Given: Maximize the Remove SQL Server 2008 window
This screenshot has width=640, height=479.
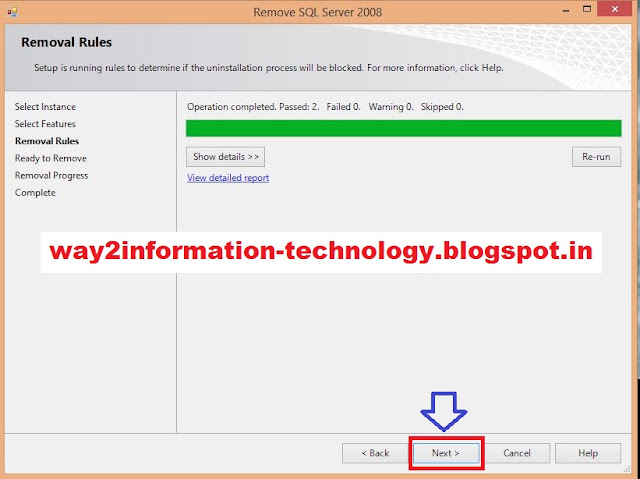Looking at the screenshot, I should pyautogui.click(x=587, y=9).
